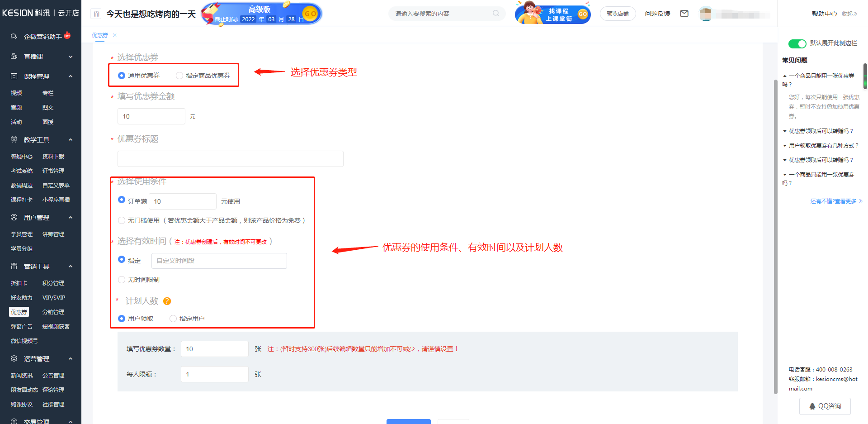Select 用户领取 radio option
Image resolution: width=868 pixels, height=424 pixels.
tap(122, 319)
